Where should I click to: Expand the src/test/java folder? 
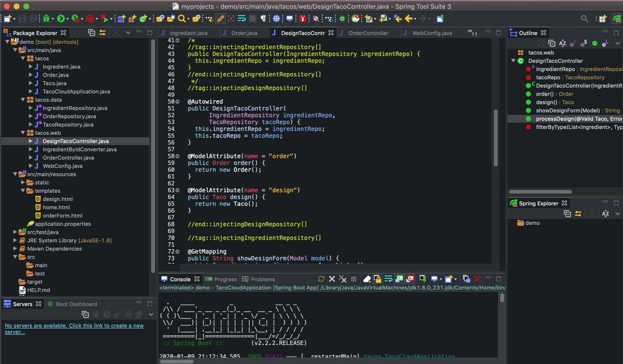15,232
